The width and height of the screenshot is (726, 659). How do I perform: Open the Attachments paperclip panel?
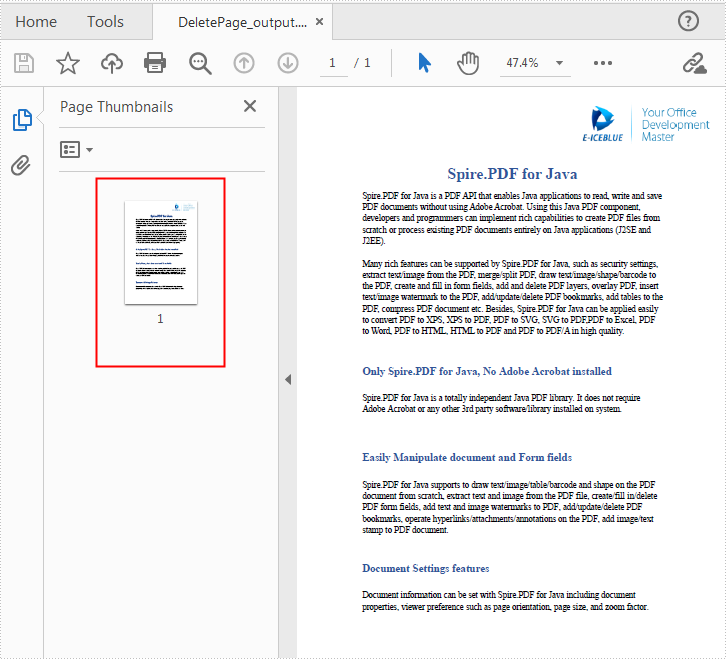pyautogui.click(x=21, y=165)
